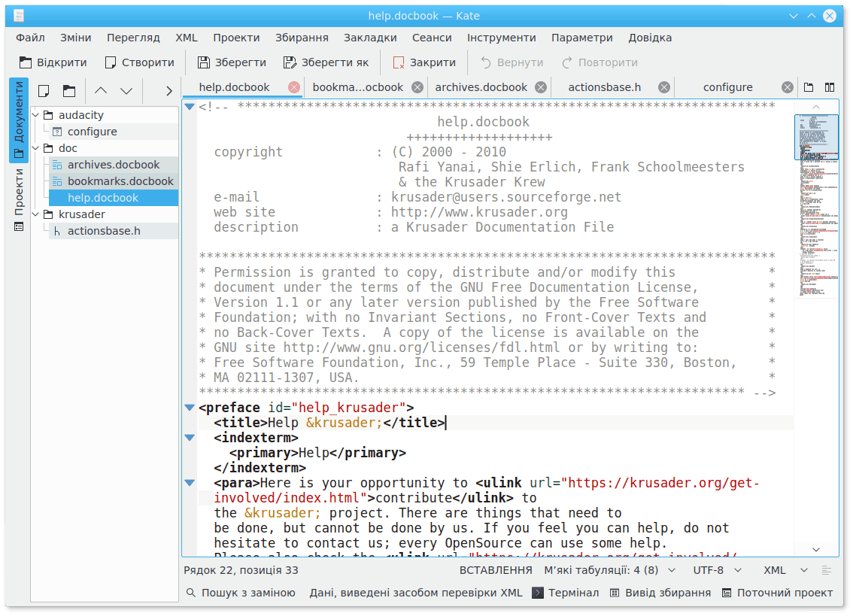Select bookmarks.docbook in the document tree
853x616 pixels.
[x=120, y=181]
